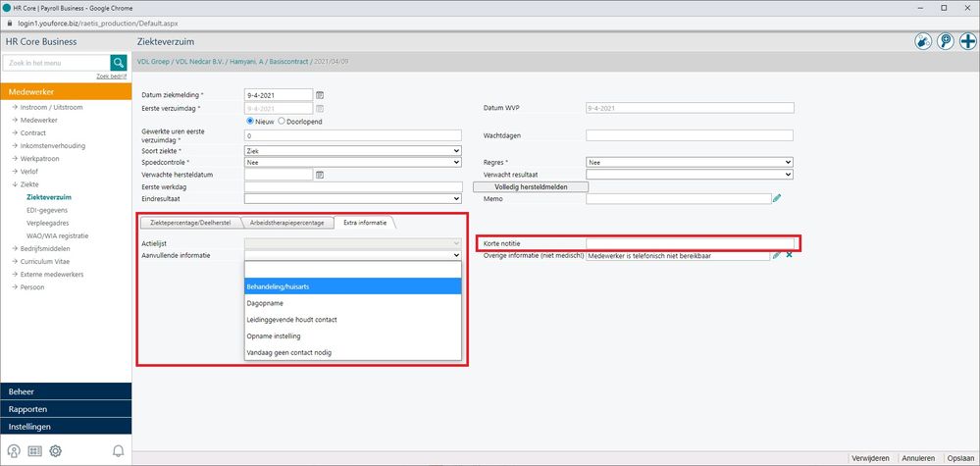Open the Hamyani, A breadcrumb link
Viewport: 980px width, 466px height.
(x=245, y=62)
